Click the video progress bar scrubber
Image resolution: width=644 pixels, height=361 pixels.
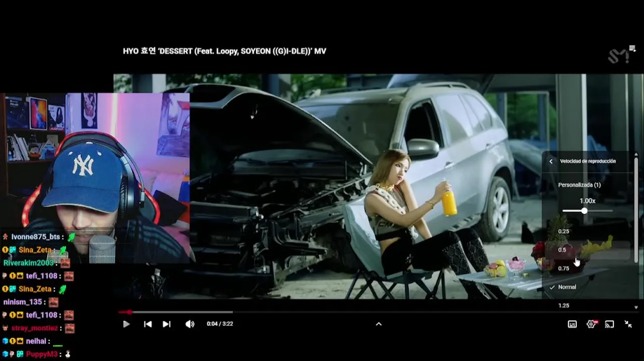[x=129, y=312]
